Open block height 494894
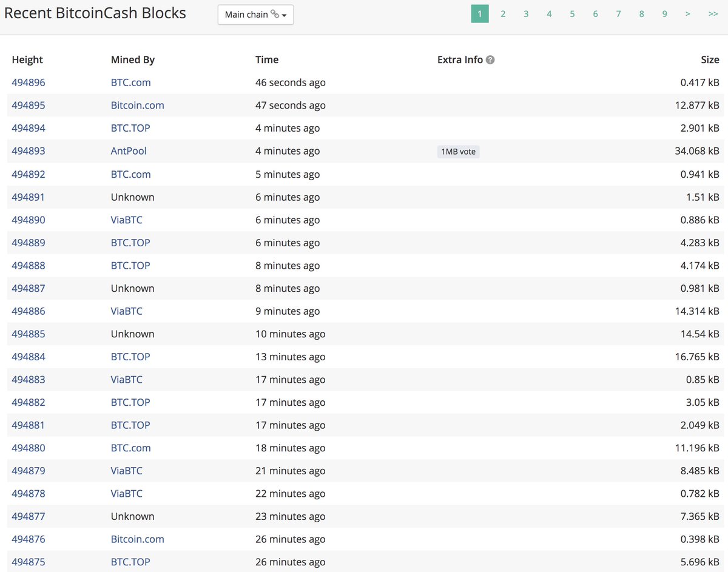728x572 pixels. (29, 128)
